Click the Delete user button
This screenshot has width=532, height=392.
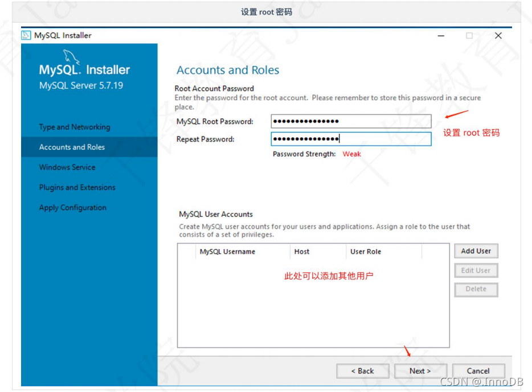coord(476,290)
